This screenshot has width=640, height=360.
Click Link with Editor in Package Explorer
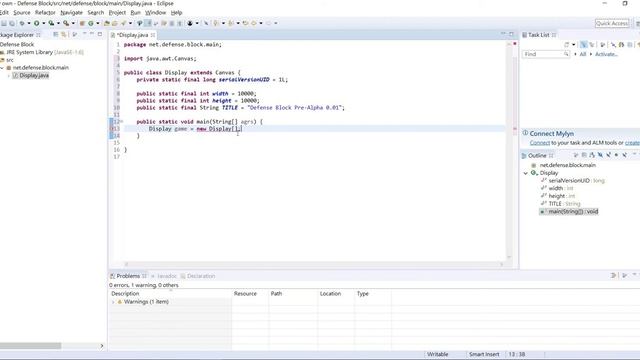[x=63, y=35]
